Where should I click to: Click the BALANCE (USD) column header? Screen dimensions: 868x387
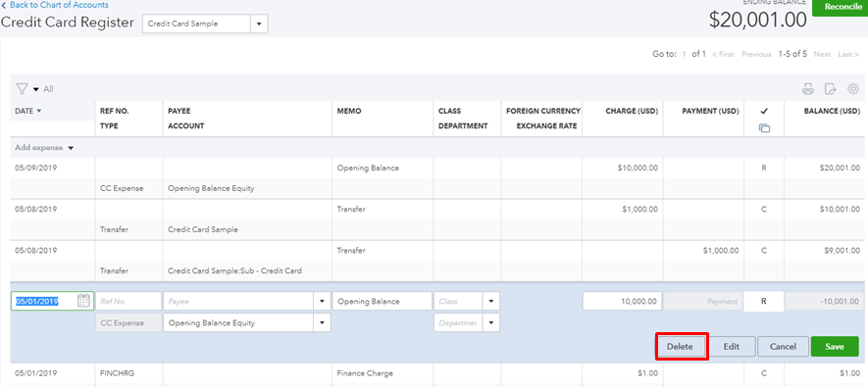[832, 111]
